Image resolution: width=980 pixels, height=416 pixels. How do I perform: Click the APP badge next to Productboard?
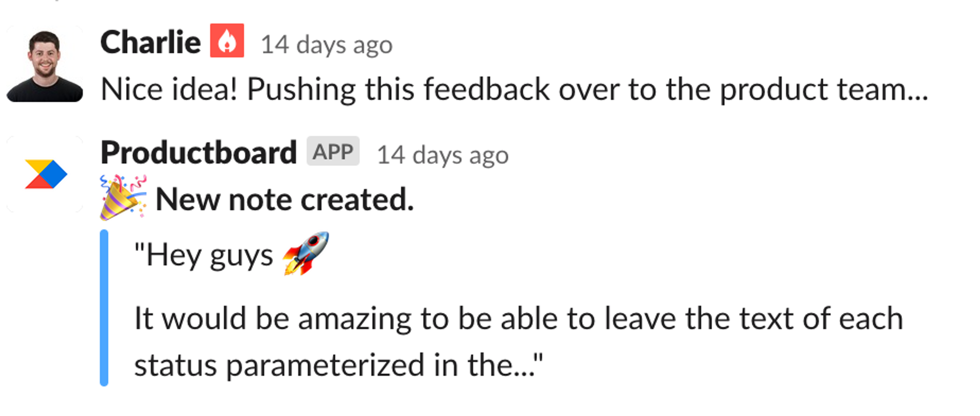click(x=333, y=151)
